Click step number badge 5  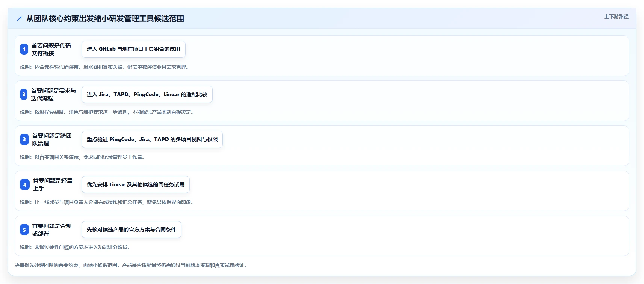[24, 230]
